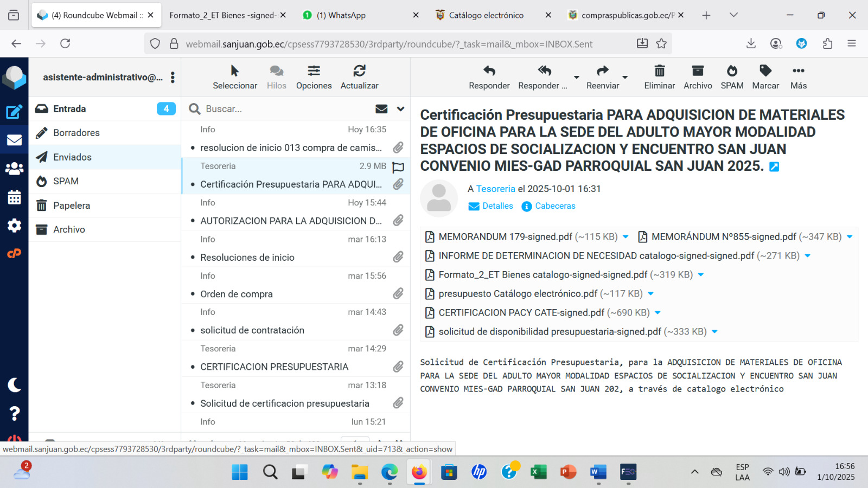Screen dimensions: 868x488
Task: Toggle flag on Tesoreria selected message
Action: click(x=398, y=167)
